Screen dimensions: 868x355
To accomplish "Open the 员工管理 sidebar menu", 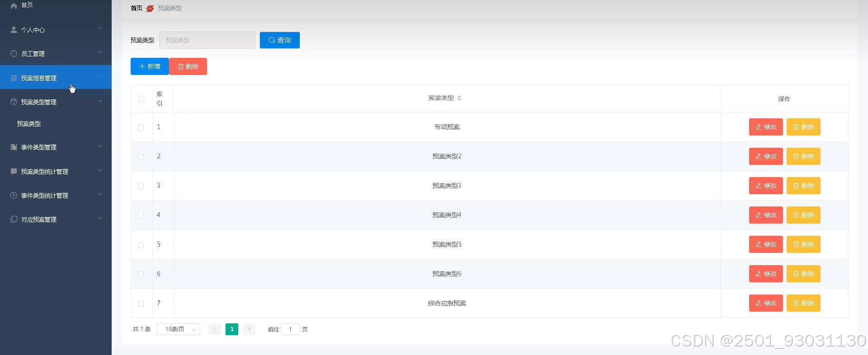I will coord(56,54).
